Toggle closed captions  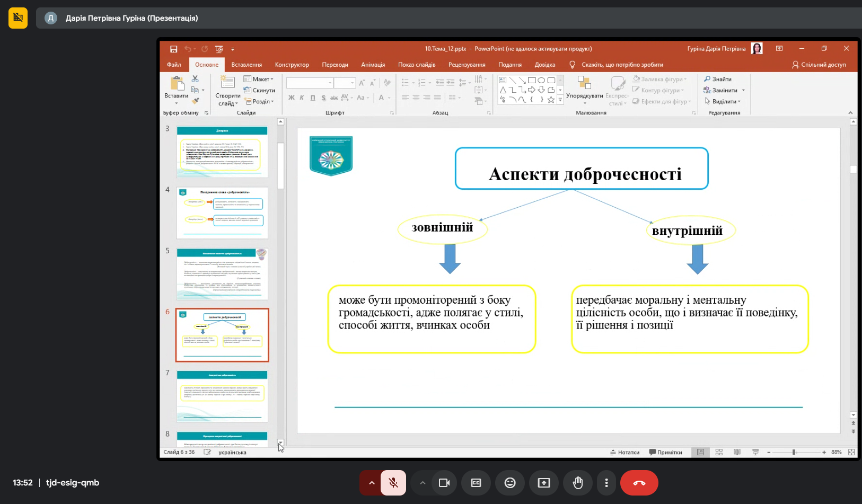(x=476, y=483)
